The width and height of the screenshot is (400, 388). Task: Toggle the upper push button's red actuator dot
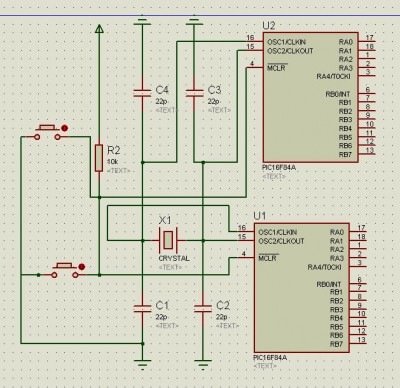pyautogui.click(x=65, y=128)
